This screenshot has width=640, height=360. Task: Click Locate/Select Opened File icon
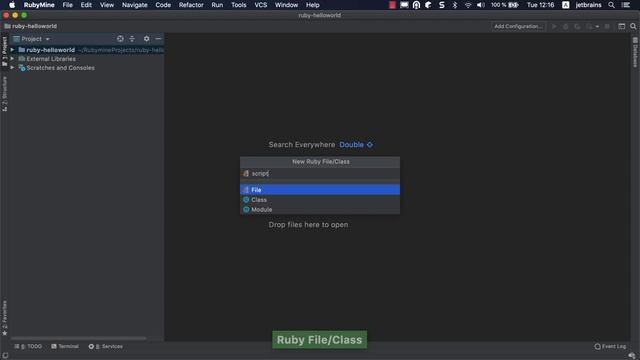[120, 39]
